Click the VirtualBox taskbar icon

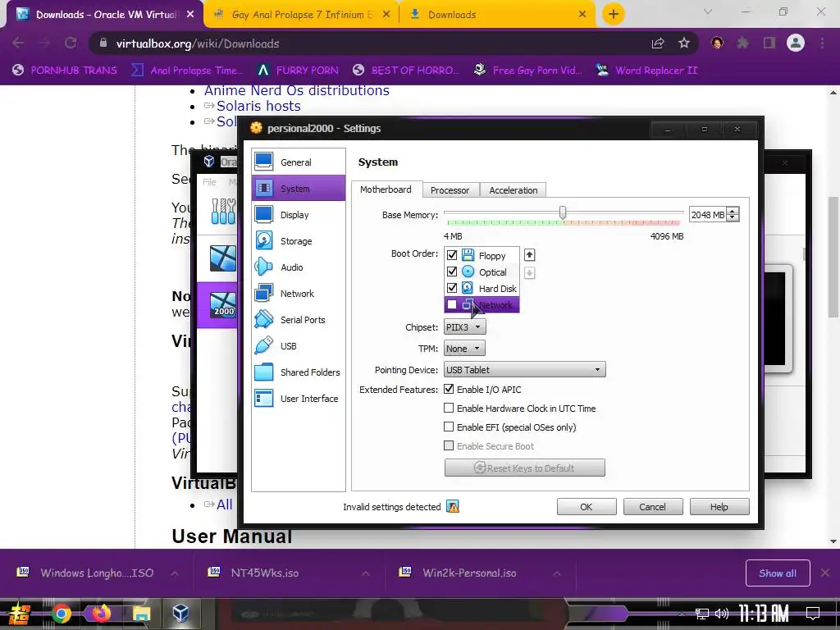(x=180, y=613)
